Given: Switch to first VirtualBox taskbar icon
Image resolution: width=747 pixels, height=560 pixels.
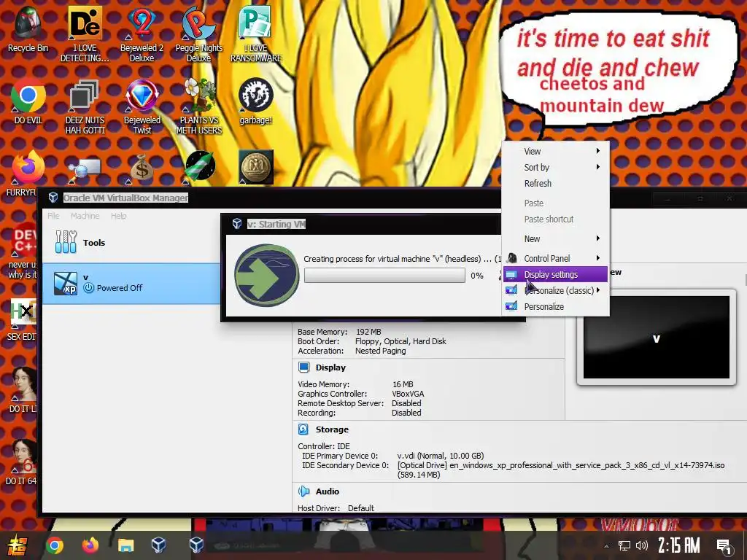Looking at the screenshot, I should pyautogui.click(x=158, y=544).
